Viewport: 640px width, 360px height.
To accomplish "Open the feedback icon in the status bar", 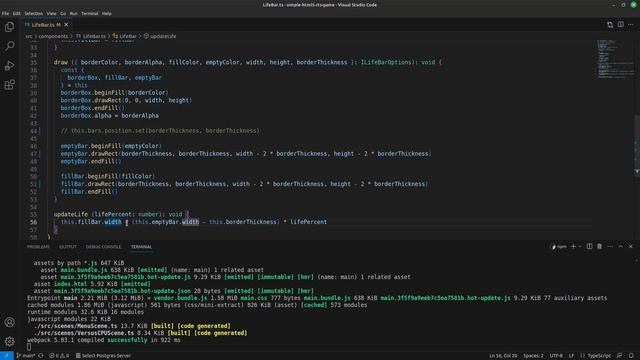I will coord(620,356).
